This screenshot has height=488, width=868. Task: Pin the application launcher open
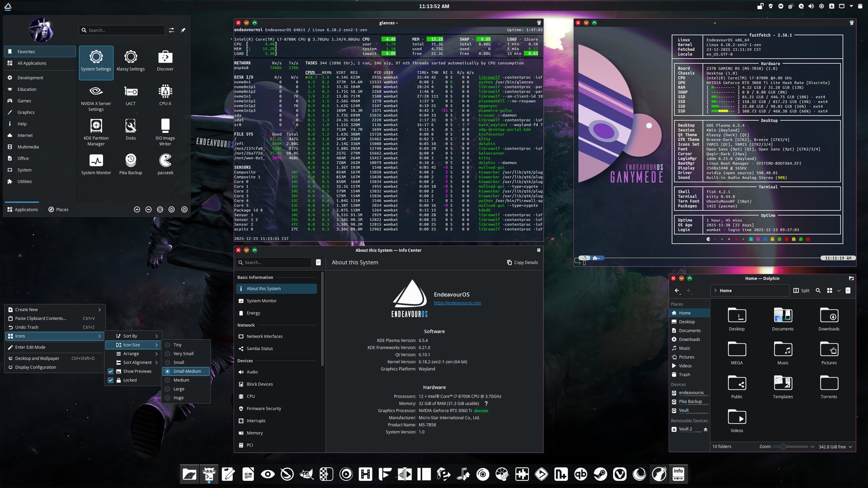(x=183, y=30)
